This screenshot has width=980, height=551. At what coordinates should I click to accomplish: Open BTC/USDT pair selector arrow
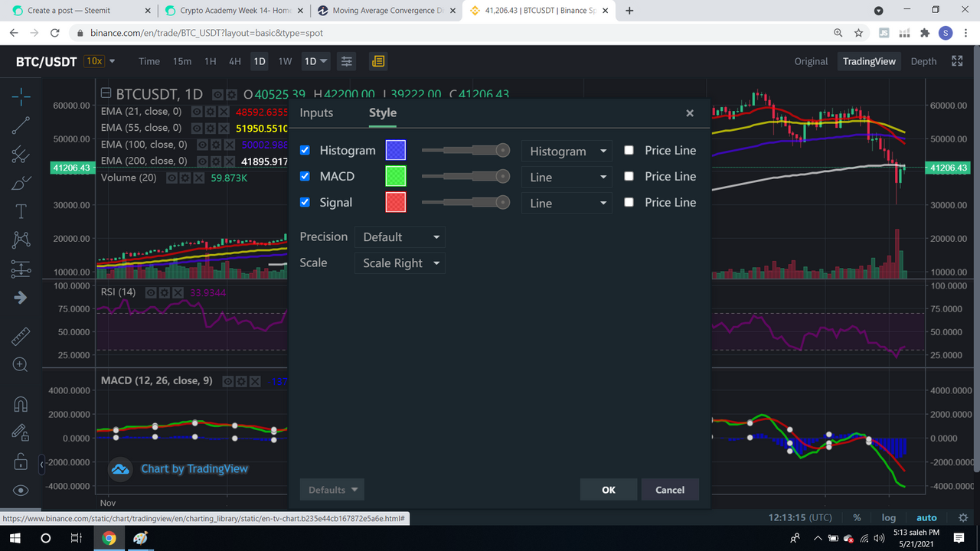pos(113,61)
